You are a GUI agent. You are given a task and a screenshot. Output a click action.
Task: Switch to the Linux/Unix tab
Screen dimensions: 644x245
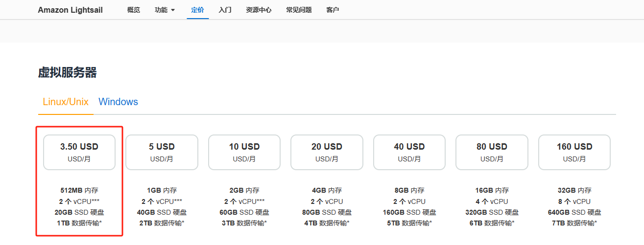[66, 102]
